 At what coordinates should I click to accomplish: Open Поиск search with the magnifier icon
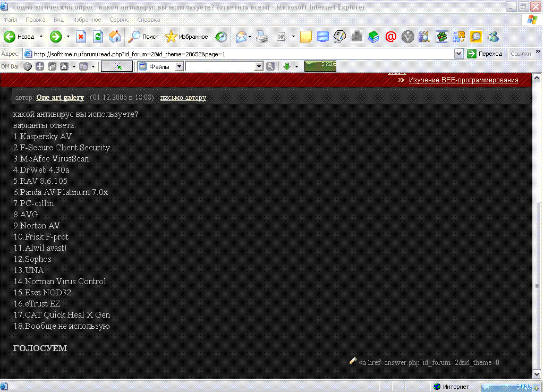pos(134,37)
